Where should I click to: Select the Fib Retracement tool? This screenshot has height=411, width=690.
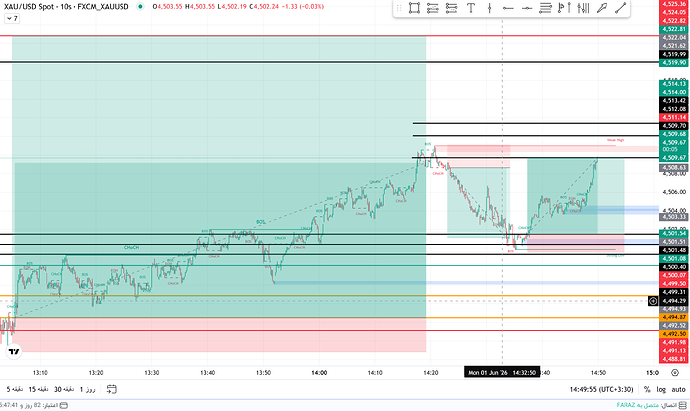click(545, 8)
